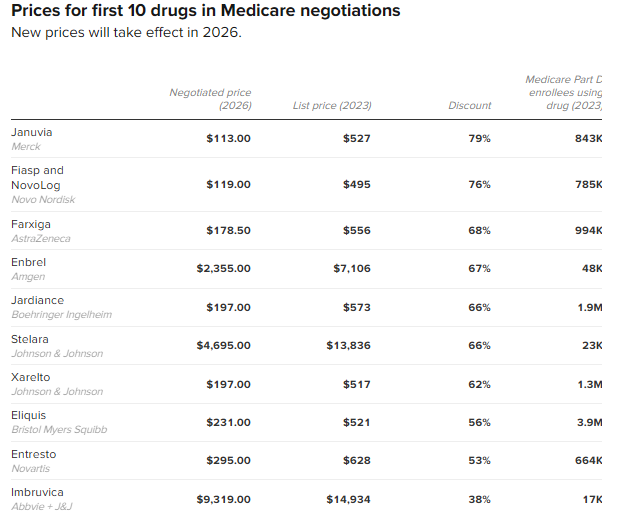Click Januvia's 79% discount value

479,138
